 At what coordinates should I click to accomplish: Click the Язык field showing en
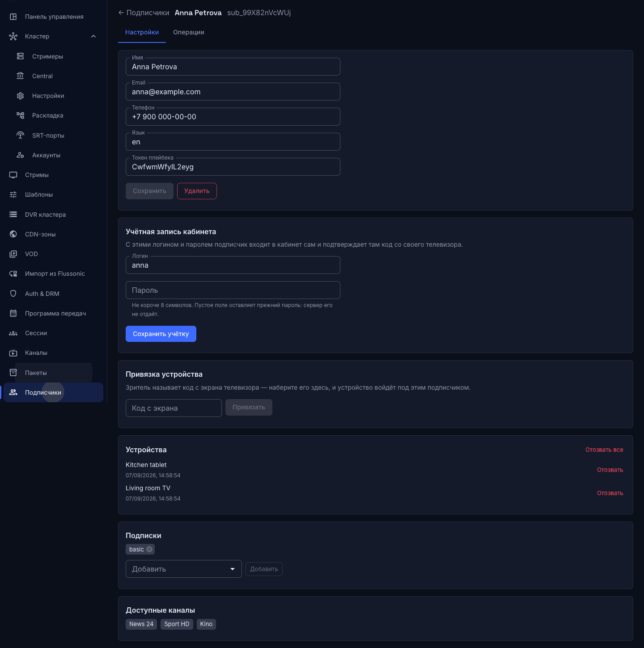coord(233,142)
